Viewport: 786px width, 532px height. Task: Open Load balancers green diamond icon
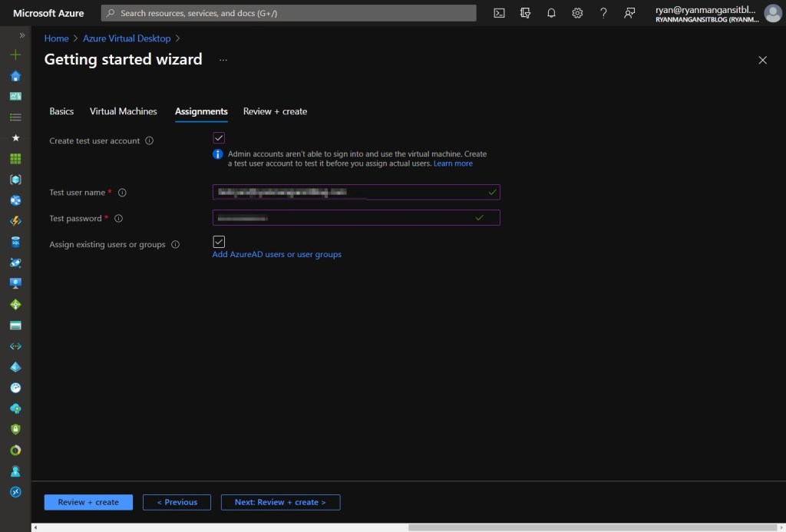[x=15, y=304]
